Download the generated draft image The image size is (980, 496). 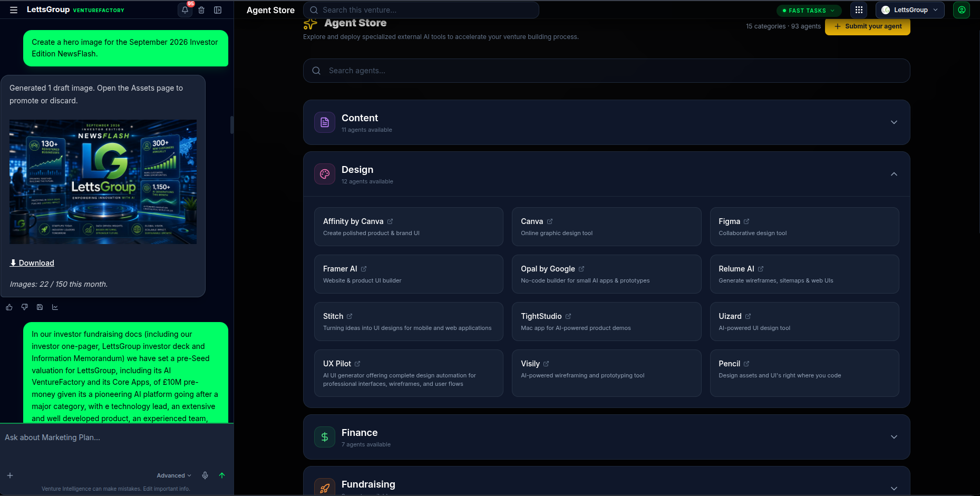click(x=32, y=263)
